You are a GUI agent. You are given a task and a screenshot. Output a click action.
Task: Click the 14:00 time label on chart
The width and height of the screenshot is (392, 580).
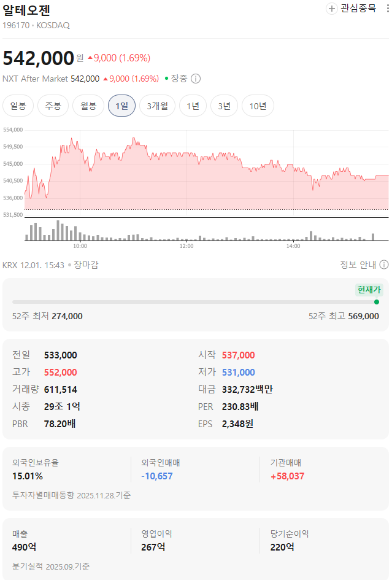pos(293,246)
